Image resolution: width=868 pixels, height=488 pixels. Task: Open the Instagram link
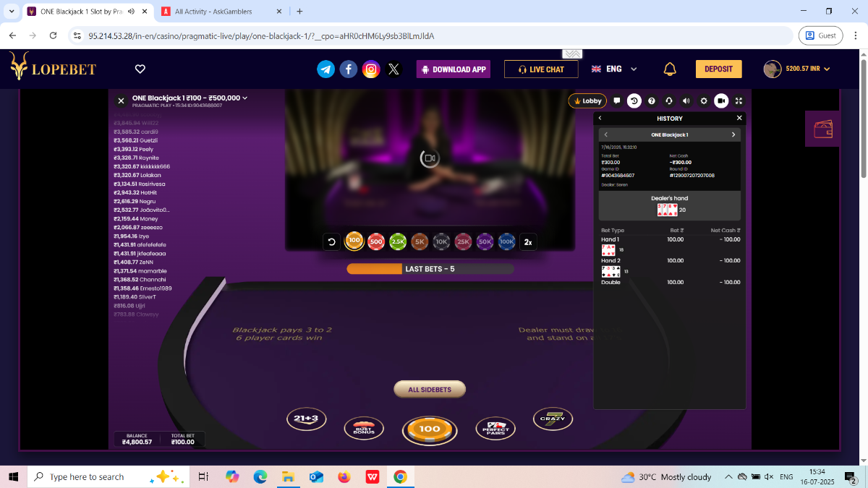pos(371,69)
